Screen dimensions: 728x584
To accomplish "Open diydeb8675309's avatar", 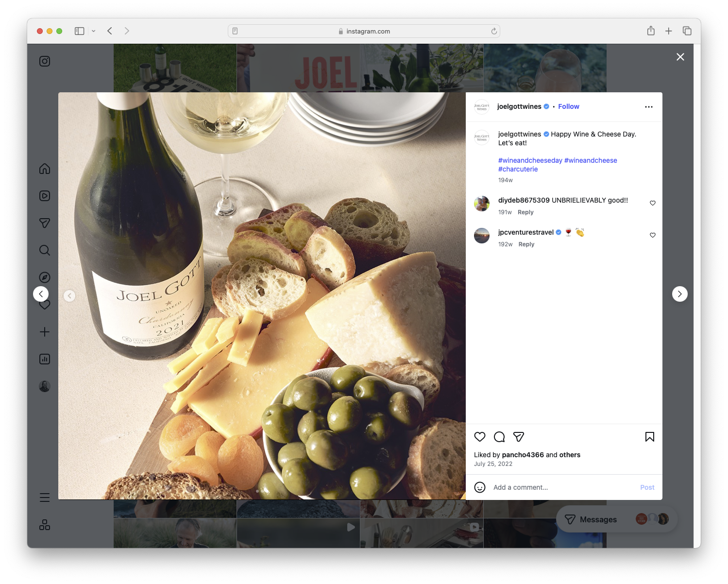I will click(x=482, y=204).
